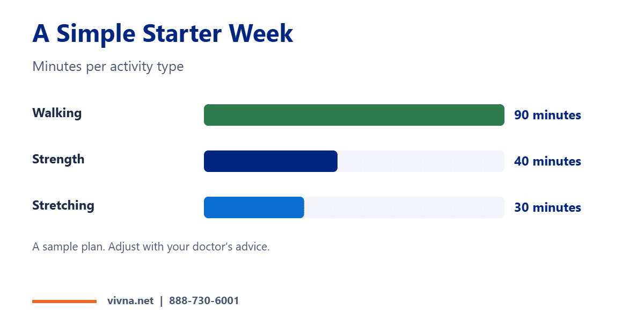The width and height of the screenshot is (644, 316).
Task: Click the orange accent line in the footer
Action: tap(64, 301)
